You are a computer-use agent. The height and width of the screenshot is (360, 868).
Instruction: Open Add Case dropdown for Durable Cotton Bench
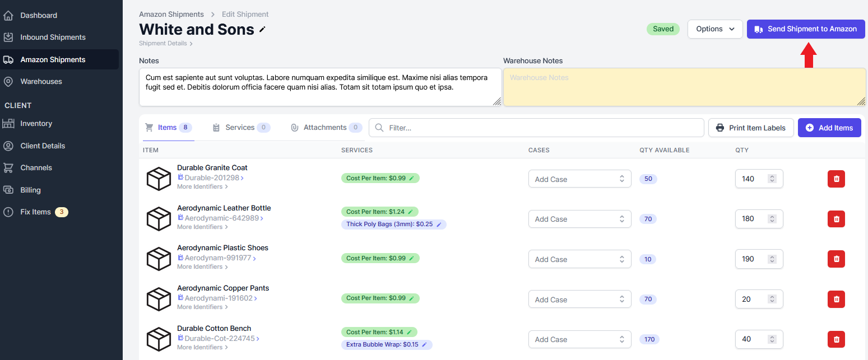coord(579,339)
